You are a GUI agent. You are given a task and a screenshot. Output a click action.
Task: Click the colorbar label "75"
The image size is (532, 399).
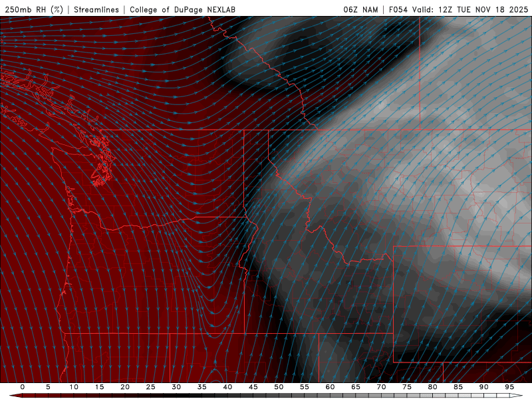407,387
